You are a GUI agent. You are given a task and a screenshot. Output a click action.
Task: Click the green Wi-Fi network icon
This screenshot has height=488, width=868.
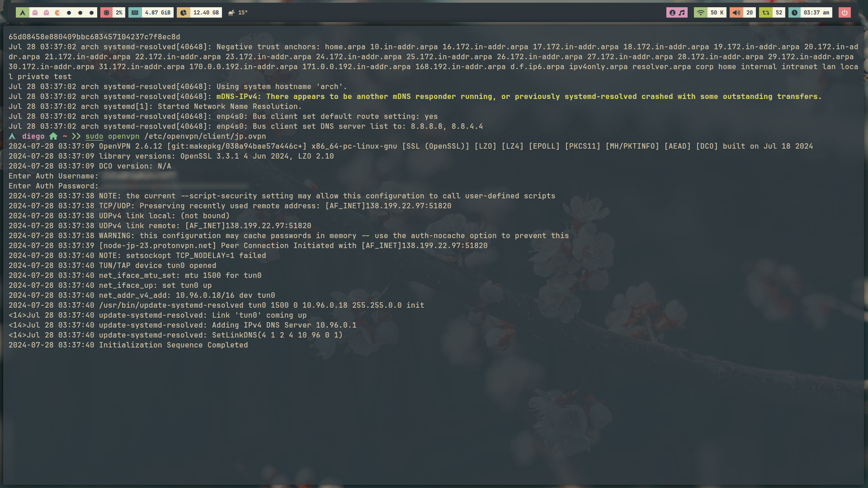[x=700, y=13]
